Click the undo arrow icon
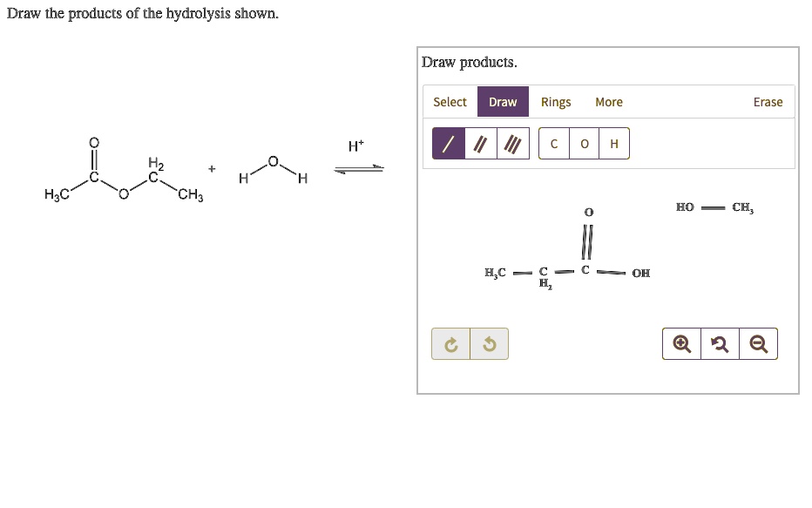Image resolution: width=812 pixels, height=508 pixels. point(490,343)
